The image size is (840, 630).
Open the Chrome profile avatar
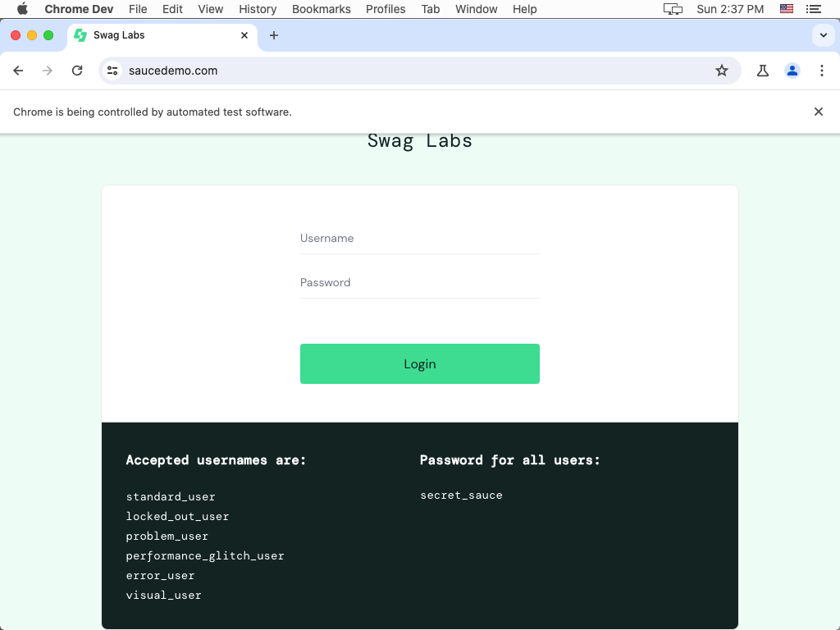click(792, 71)
